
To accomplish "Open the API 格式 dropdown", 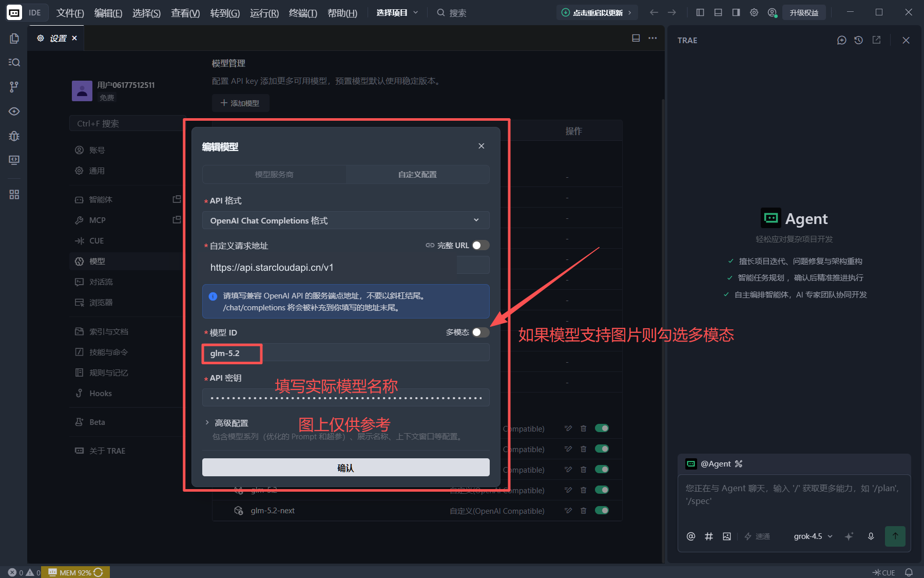I will click(x=346, y=220).
